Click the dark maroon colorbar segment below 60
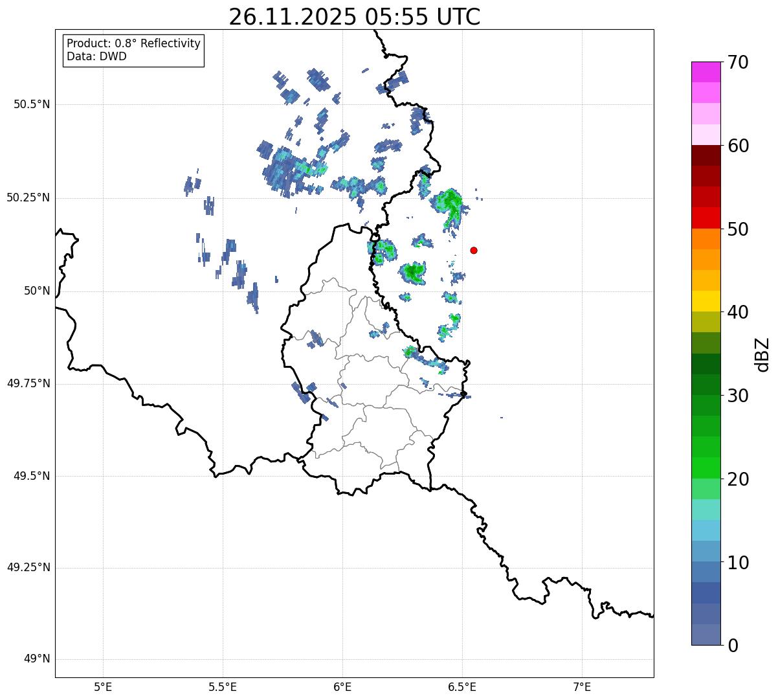 coord(706,155)
